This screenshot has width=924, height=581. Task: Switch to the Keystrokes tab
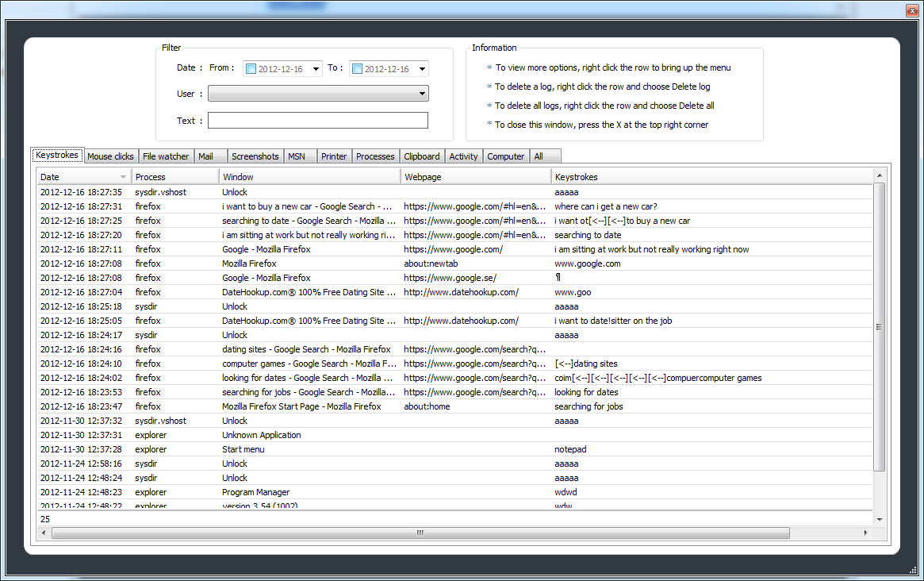coord(57,155)
